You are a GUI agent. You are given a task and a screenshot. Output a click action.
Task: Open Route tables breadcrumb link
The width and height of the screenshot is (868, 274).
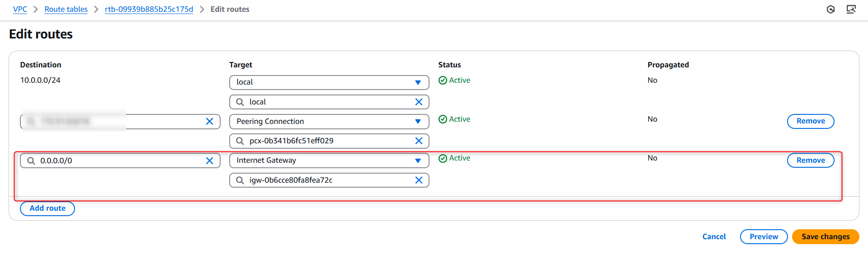click(66, 9)
